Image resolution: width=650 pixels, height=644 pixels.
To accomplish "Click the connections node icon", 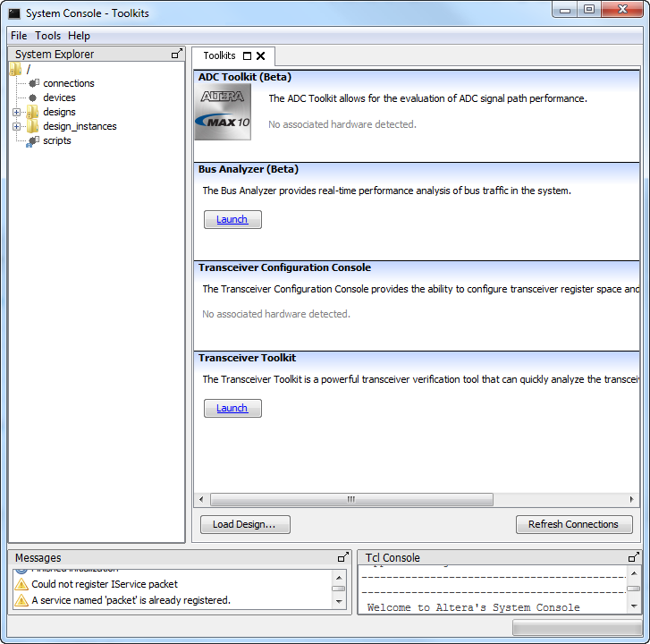I will (x=34, y=83).
